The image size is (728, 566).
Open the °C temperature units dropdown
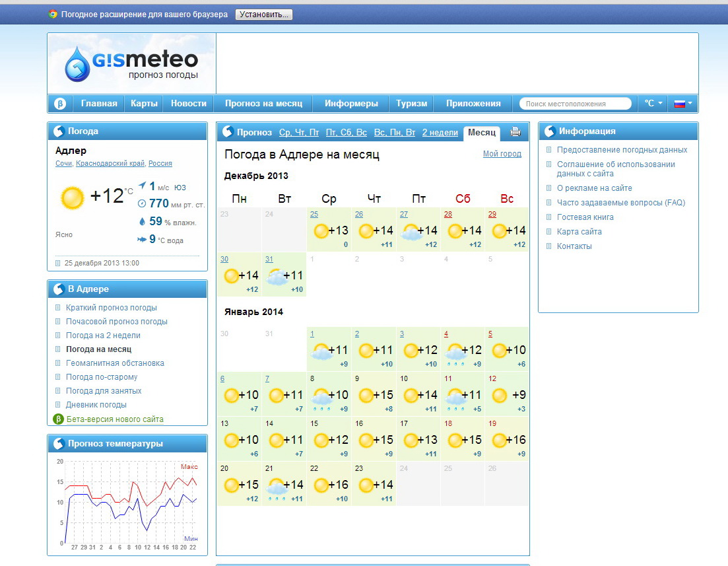(653, 104)
